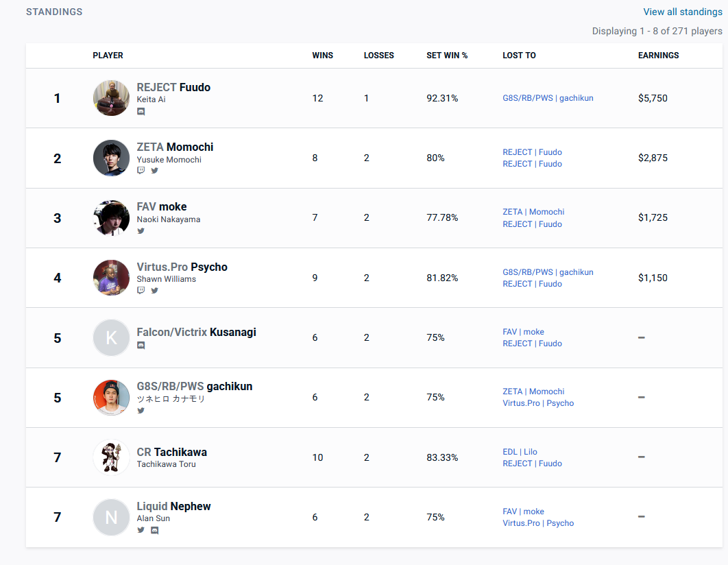
Task: Click the $5,750 earnings value
Action: pyautogui.click(x=653, y=98)
